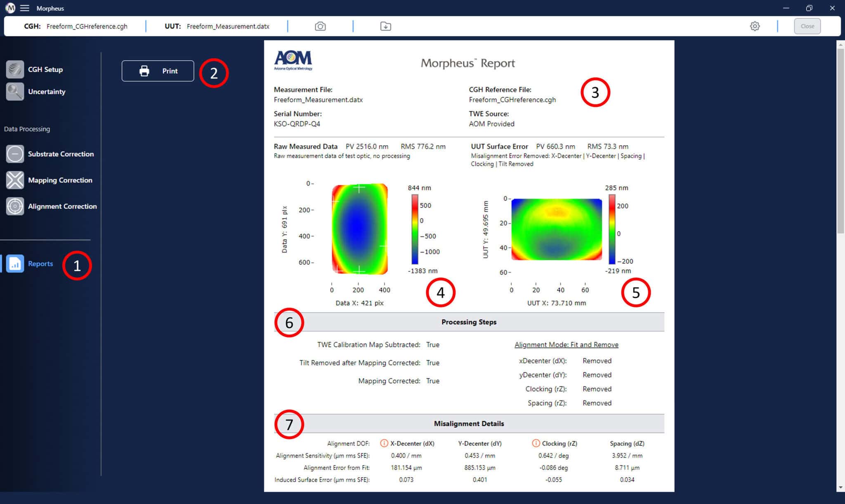
Task: Click the Raw Measured Data color map
Action: point(359,229)
